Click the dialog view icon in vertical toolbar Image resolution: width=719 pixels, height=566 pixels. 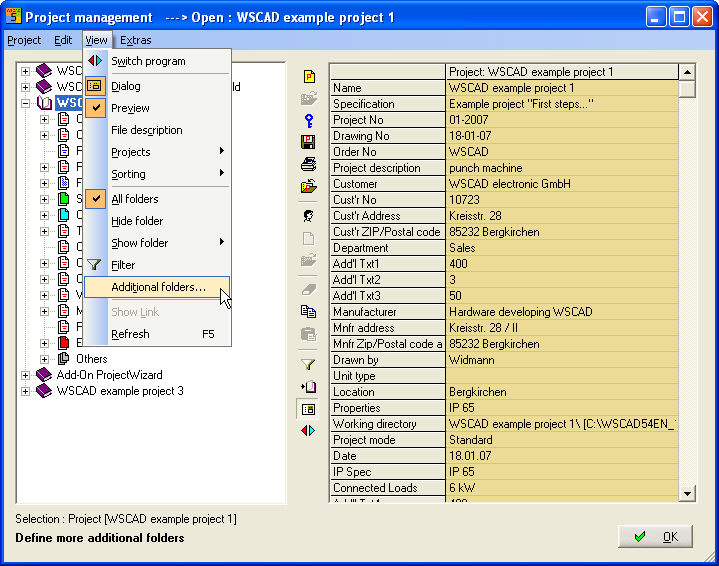click(x=309, y=409)
